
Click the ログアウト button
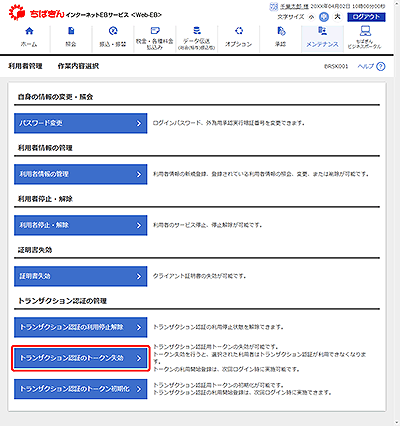366,17
